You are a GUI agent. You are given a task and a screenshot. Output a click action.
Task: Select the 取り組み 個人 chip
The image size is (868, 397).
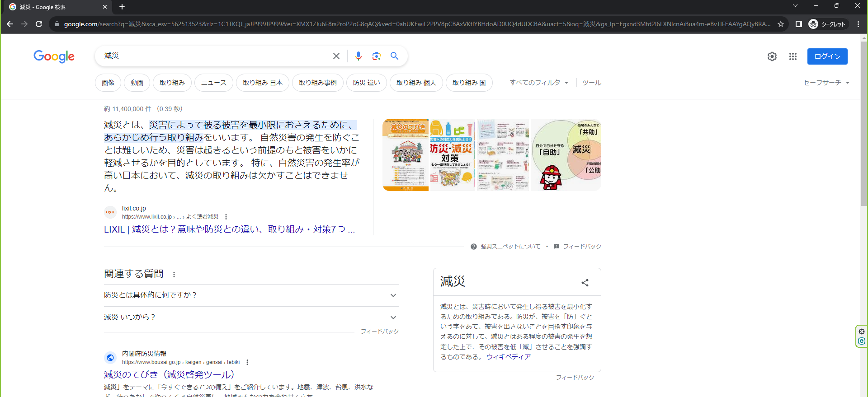pyautogui.click(x=416, y=83)
